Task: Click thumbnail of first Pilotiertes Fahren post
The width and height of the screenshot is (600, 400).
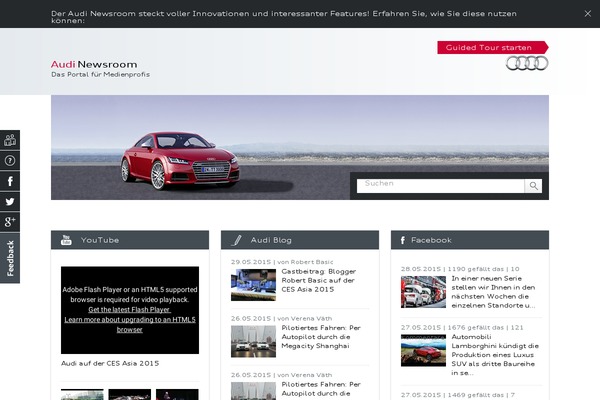Action: pos(253,341)
